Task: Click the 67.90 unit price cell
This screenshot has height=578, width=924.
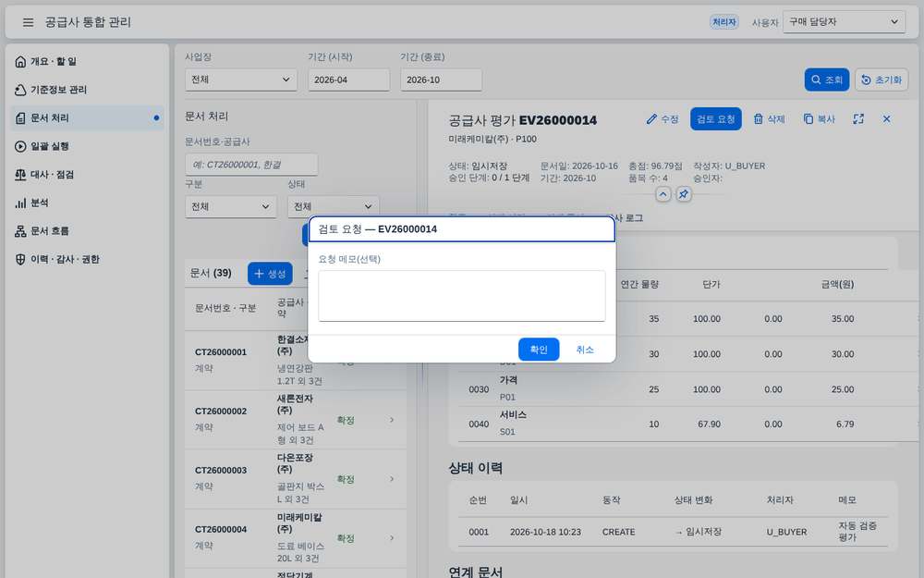Action: pyautogui.click(x=709, y=424)
